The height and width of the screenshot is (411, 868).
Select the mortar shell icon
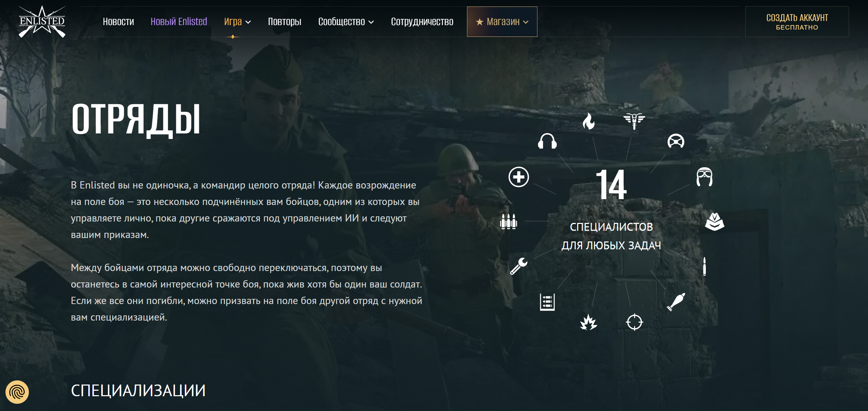pos(676,302)
